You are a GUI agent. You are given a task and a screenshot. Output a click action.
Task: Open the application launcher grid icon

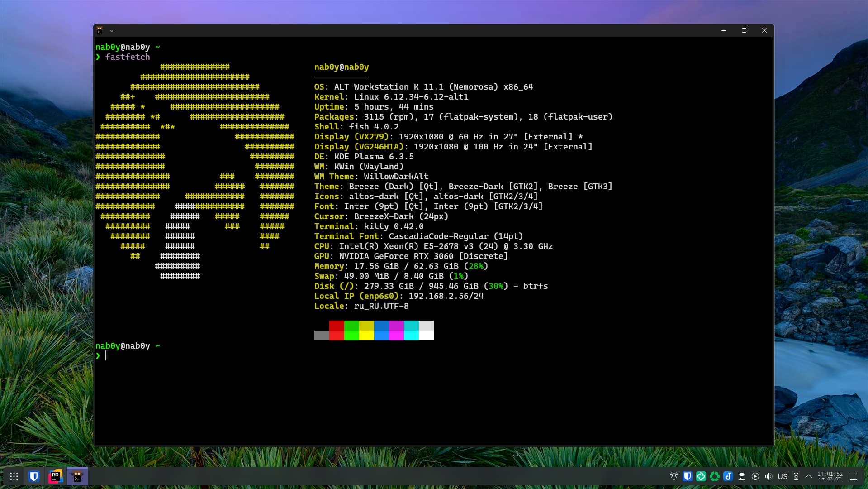click(14, 476)
